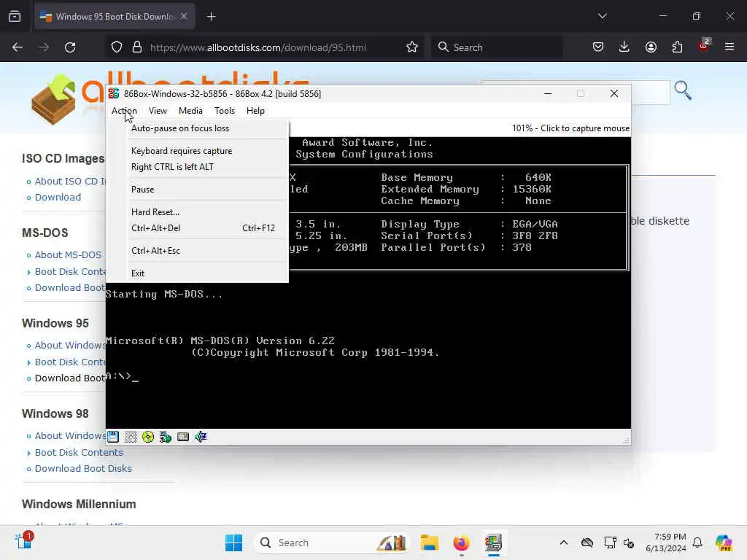The width and height of the screenshot is (747, 560).
Task: Open the Firefox account icon
Action: (651, 47)
